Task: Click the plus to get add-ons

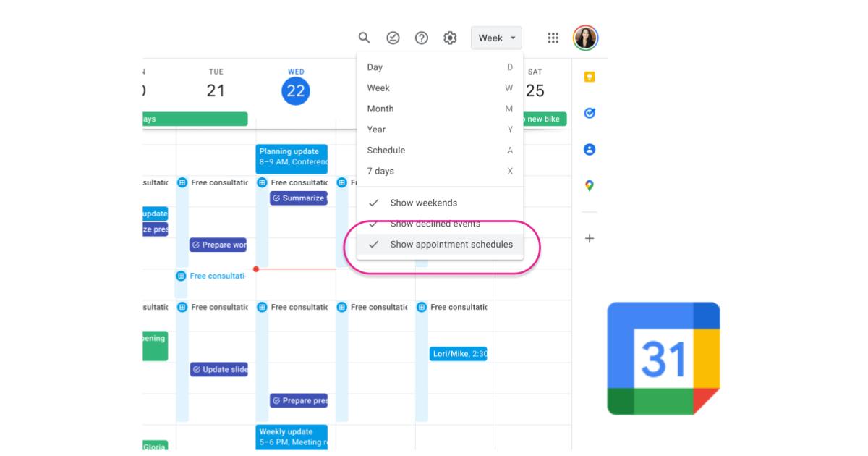Action: click(590, 237)
